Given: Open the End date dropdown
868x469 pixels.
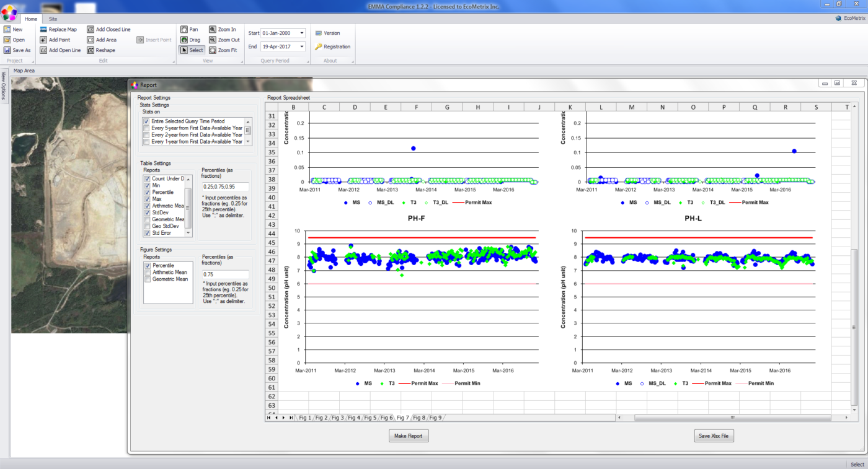Looking at the screenshot, I should coord(302,46).
